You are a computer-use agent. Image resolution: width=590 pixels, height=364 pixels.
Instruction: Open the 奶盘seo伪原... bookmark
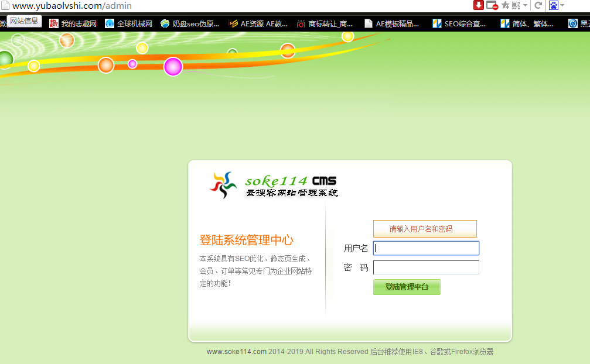pyautogui.click(x=190, y=24)
